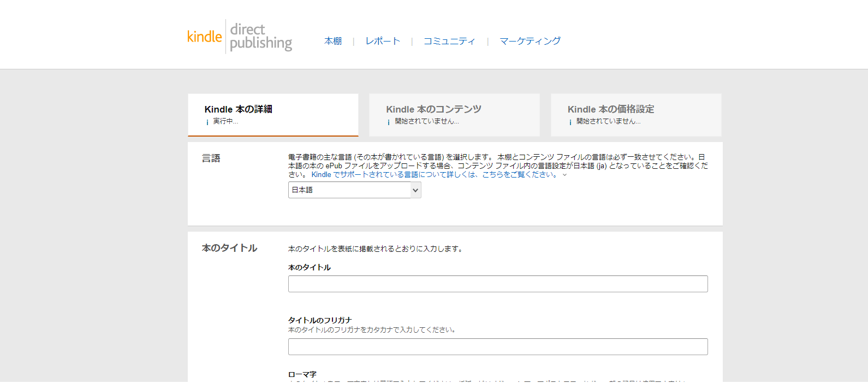Viewport: 868px width, 383px height.
Task: Click 開始されていません status under 本の価格設定
Action: coord(608,121)
